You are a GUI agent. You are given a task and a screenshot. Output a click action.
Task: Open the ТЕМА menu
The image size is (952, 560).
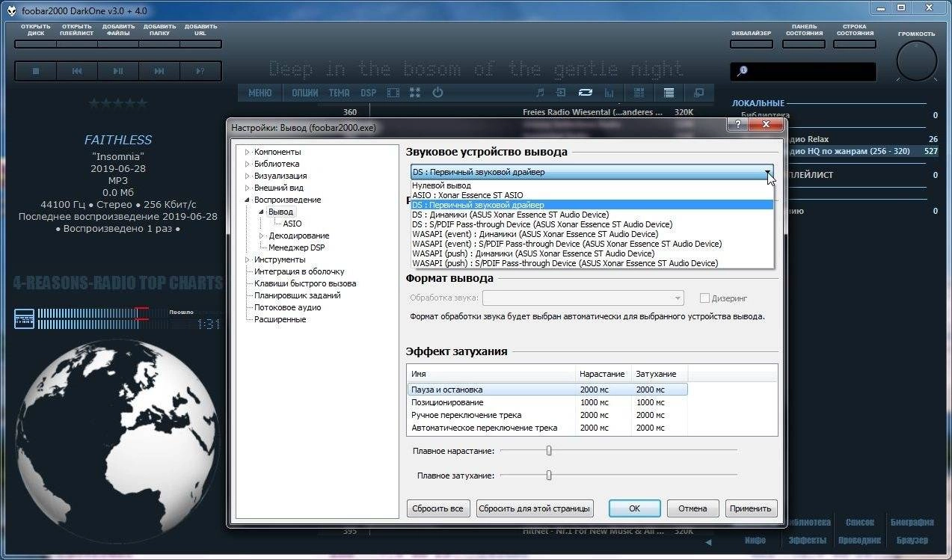coord(339,93)
